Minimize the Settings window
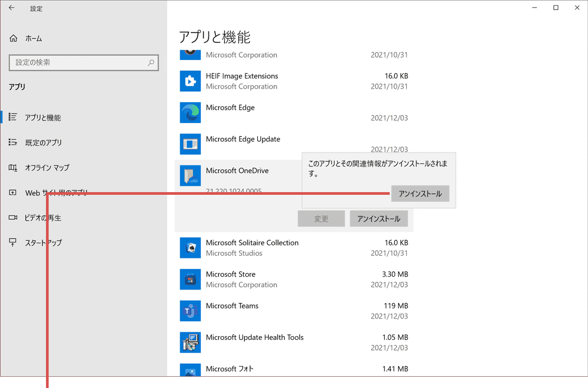 [535, 8]
